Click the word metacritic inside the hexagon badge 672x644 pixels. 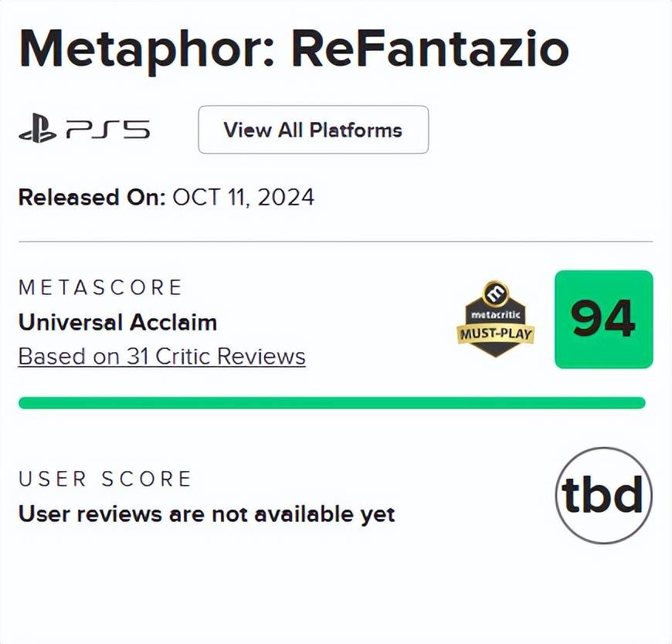tap(495, 317)
